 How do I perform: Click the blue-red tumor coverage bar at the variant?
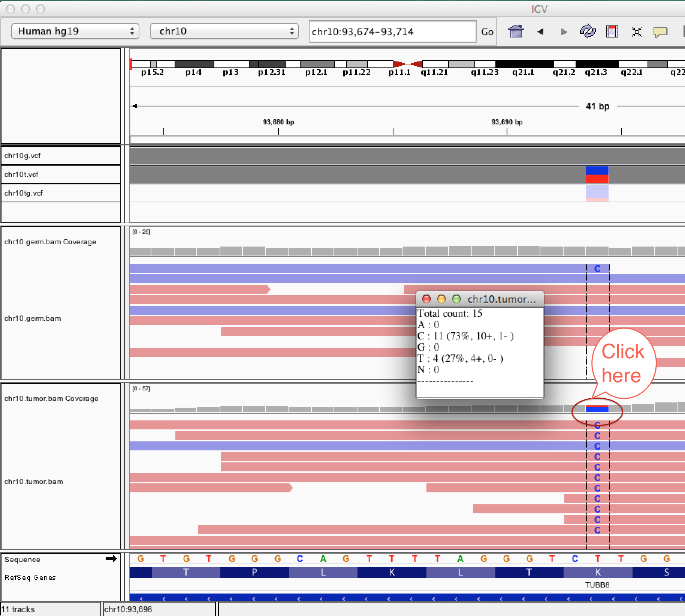[597, 408]
